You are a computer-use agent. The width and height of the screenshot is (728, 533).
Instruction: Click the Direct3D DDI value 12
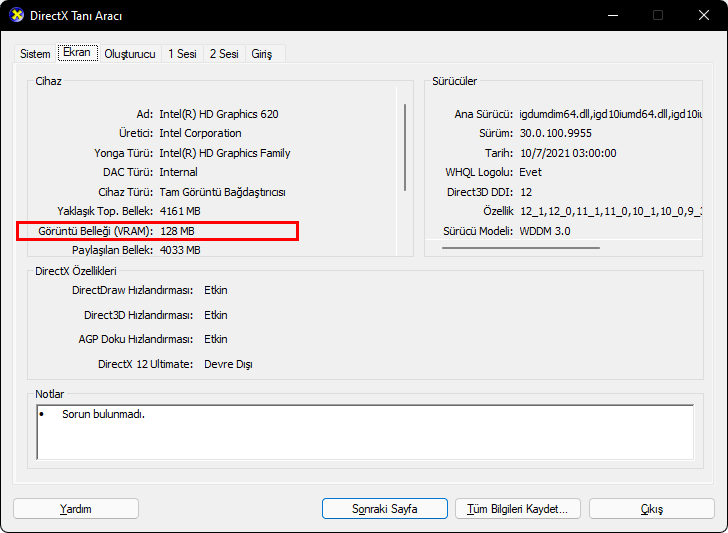pyautogui.click(x=526, y=192)
